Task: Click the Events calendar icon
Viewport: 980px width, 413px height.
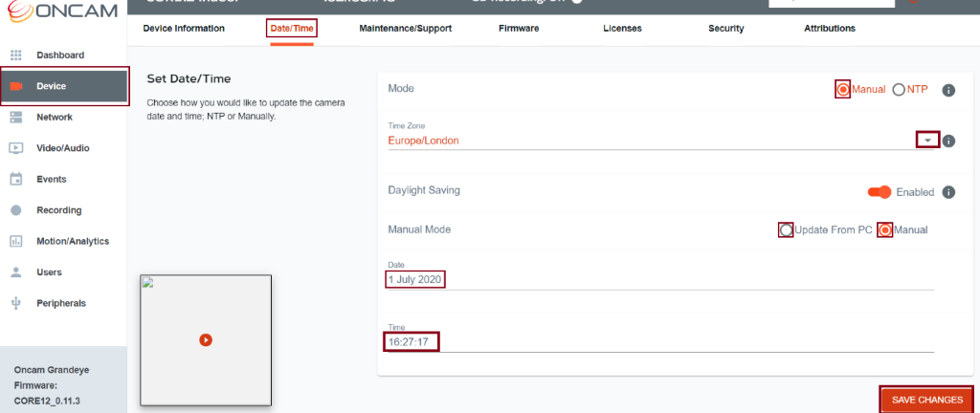Action: (17, 179)
